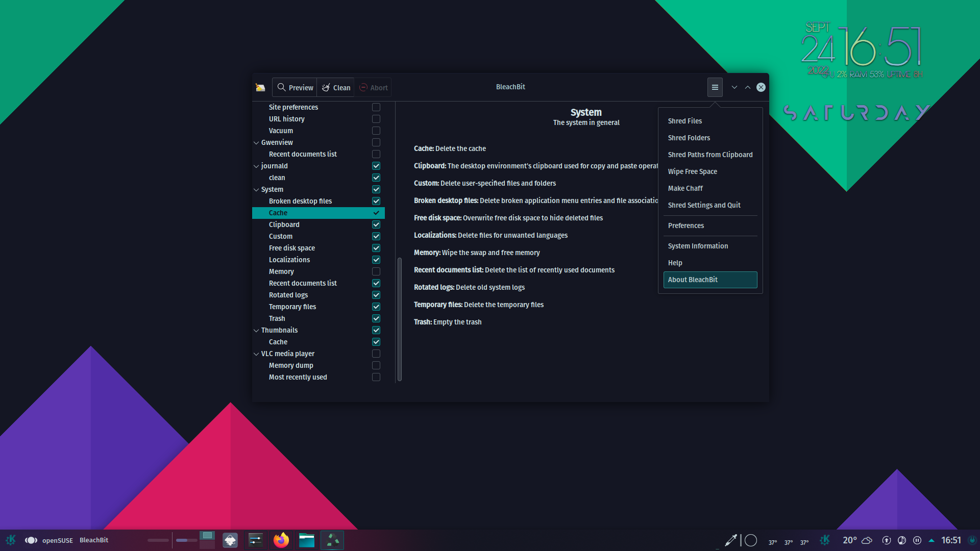Open Help from the menu
The image size is (980, 551).
[x=710, y=263]
